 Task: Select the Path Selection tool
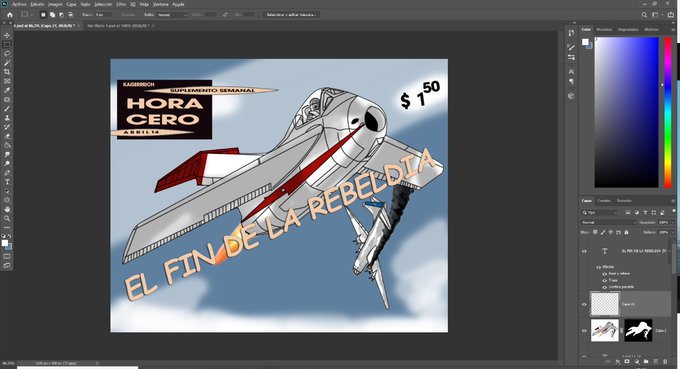tap(7, 191)
